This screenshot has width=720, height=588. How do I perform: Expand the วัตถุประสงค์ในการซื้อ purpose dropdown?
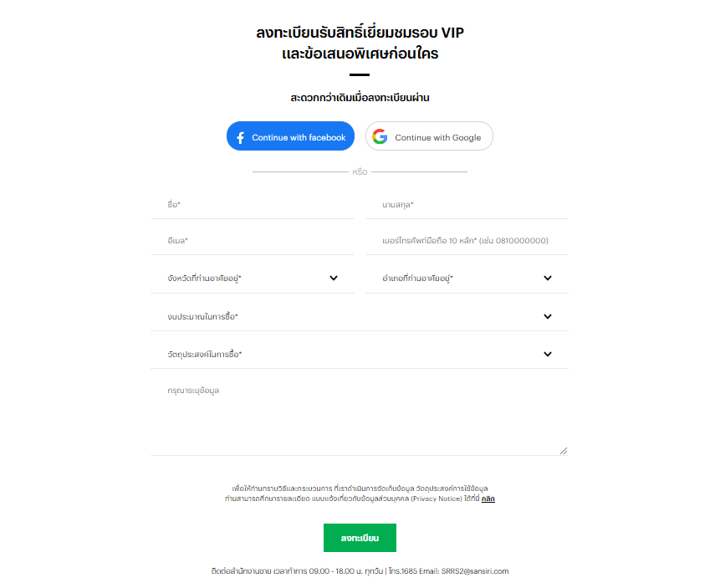coord(360,354)
